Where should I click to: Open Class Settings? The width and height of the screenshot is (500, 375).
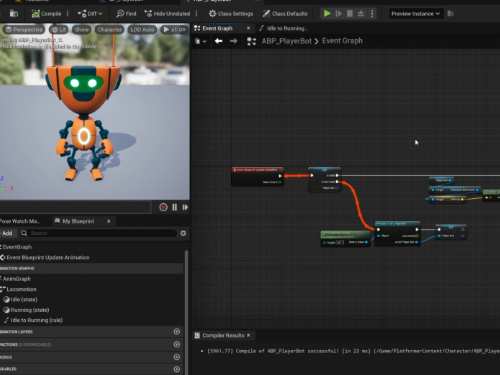coord(231,14)
